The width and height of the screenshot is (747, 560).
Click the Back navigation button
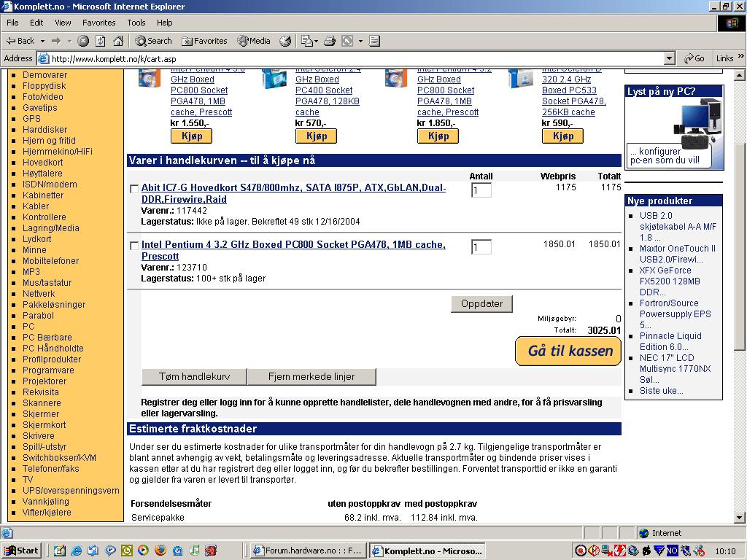click(x=20, y=41)
